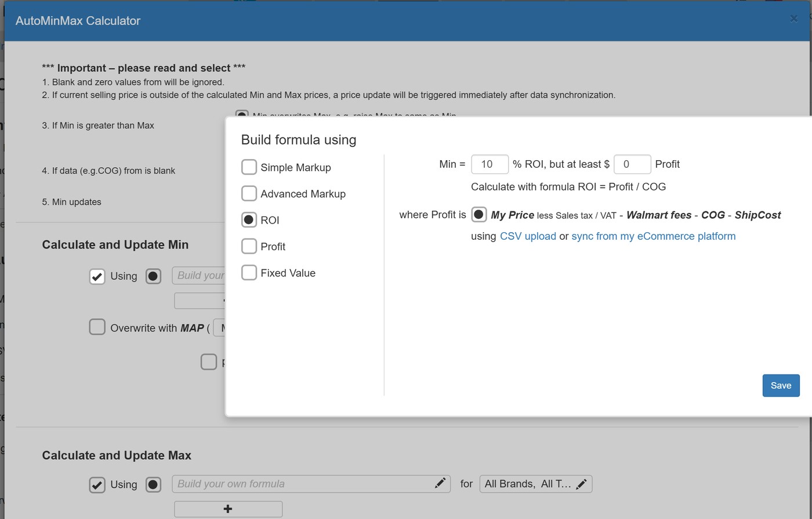Click the "5. Min updates" text
812x519 pixels.
coord(71,202)
